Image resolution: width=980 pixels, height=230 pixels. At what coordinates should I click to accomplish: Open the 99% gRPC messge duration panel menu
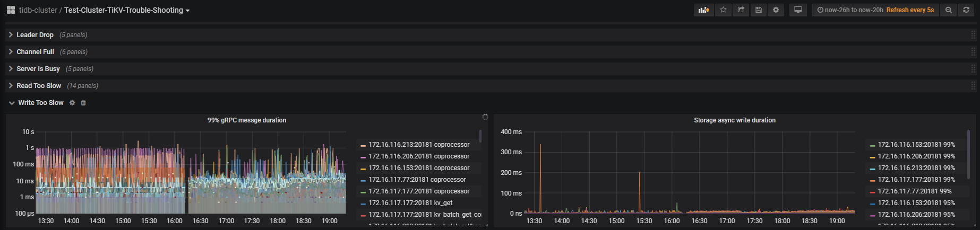(x=246, y=120)
